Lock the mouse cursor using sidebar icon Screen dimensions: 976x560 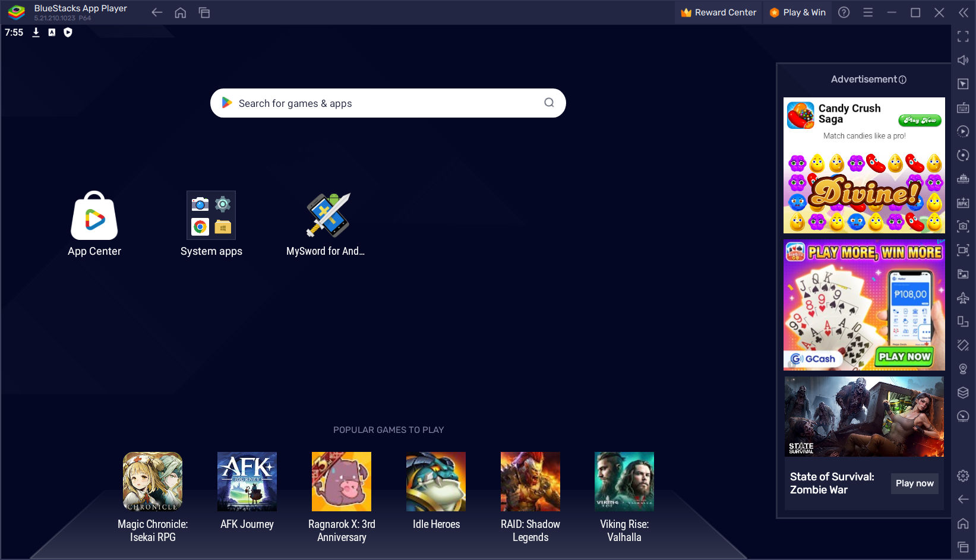pyautogui.click(x=963, y=84)
